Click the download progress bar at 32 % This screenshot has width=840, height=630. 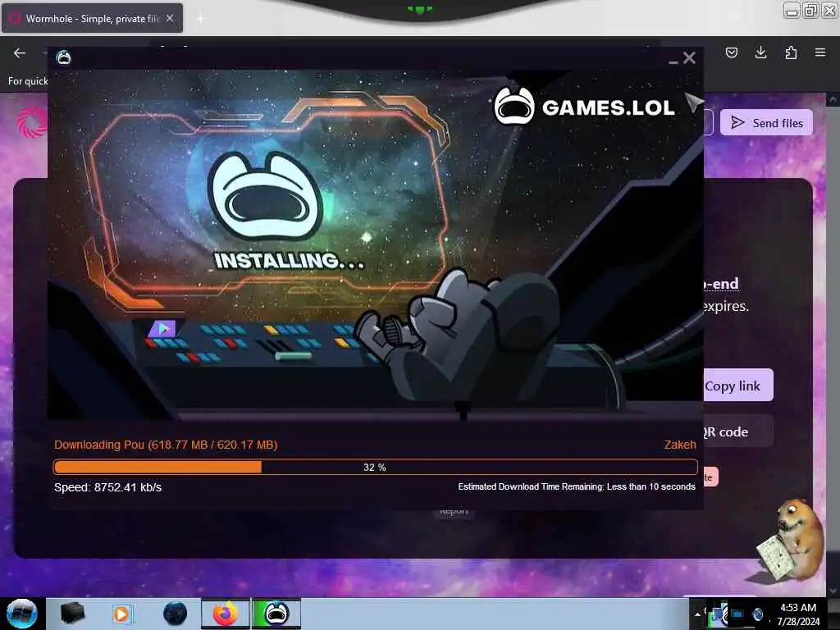click(376, 467)
